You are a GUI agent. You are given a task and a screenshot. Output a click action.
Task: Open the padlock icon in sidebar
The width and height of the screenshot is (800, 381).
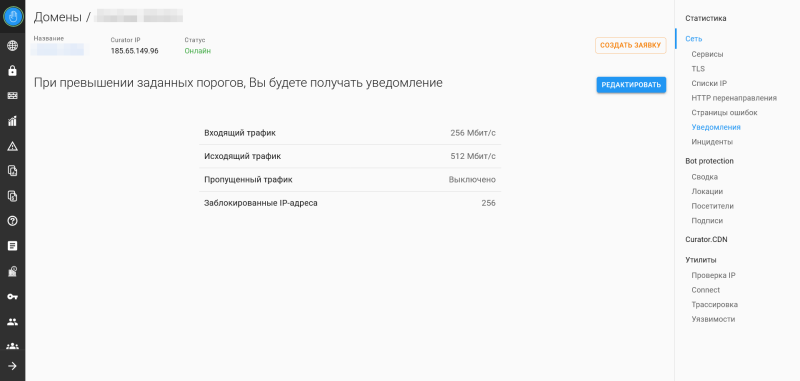point(13,71)
